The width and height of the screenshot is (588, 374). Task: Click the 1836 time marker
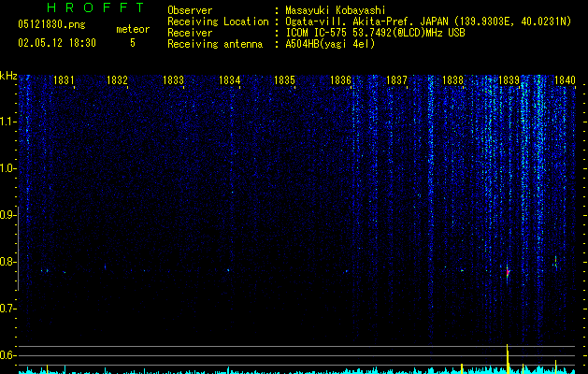[x=340, y=80]
